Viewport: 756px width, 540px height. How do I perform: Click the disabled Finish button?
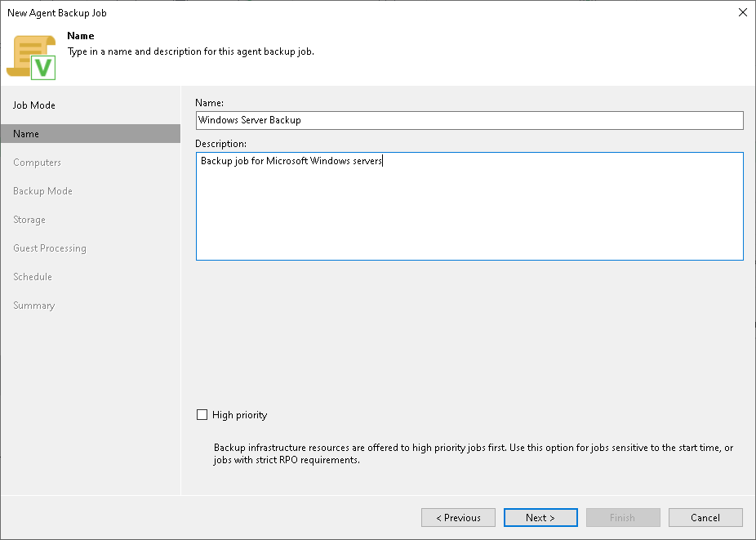click(623, 517)
